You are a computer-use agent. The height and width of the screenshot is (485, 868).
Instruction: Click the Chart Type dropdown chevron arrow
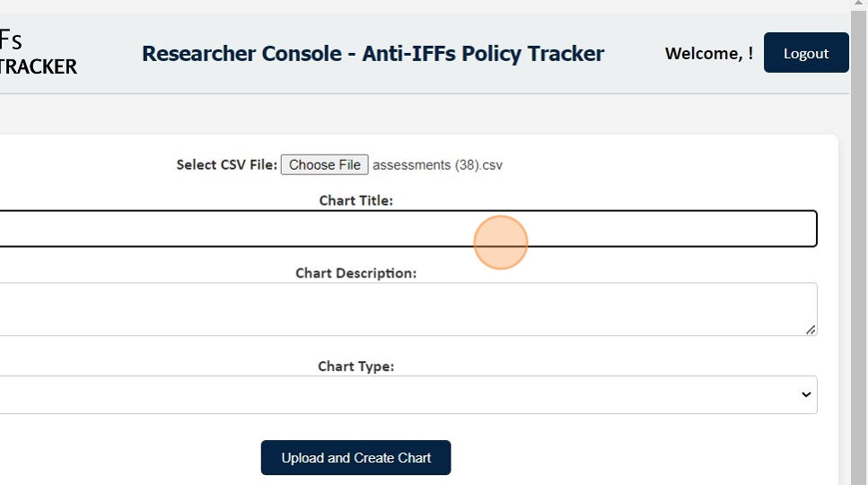coord(805,395)
